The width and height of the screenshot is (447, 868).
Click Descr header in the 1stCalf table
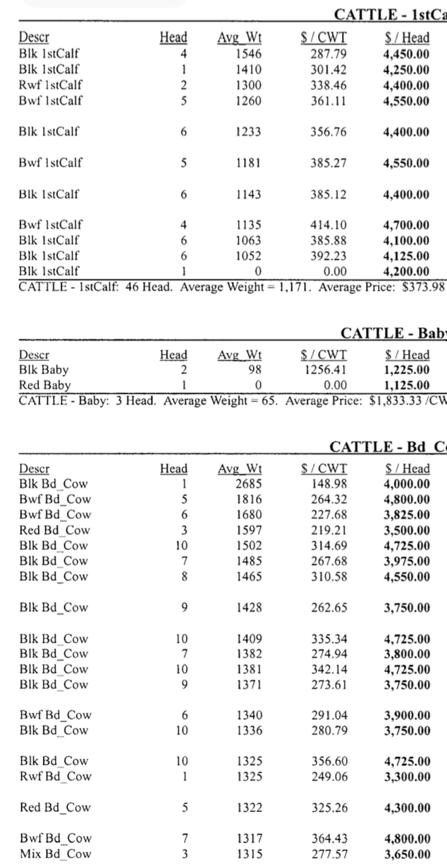click(35, 37)
